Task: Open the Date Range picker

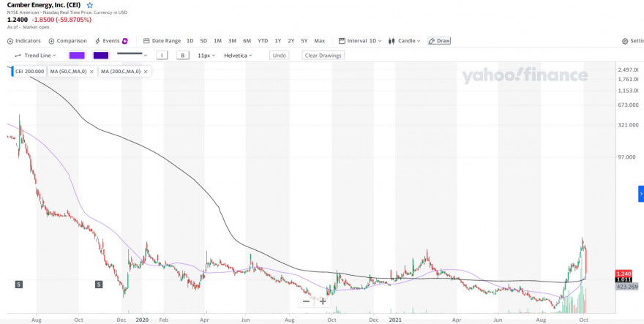Action: pos(162,41)
